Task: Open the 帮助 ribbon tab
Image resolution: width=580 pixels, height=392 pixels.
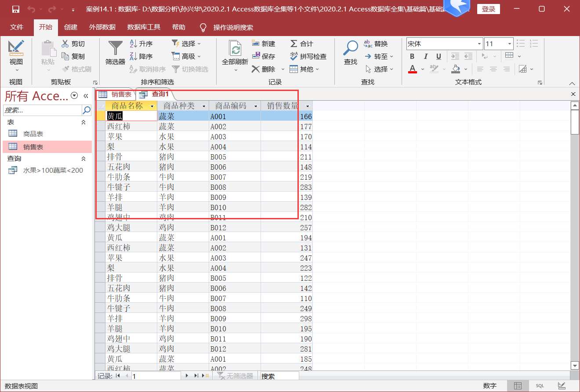Action: [x=179, y=27]
